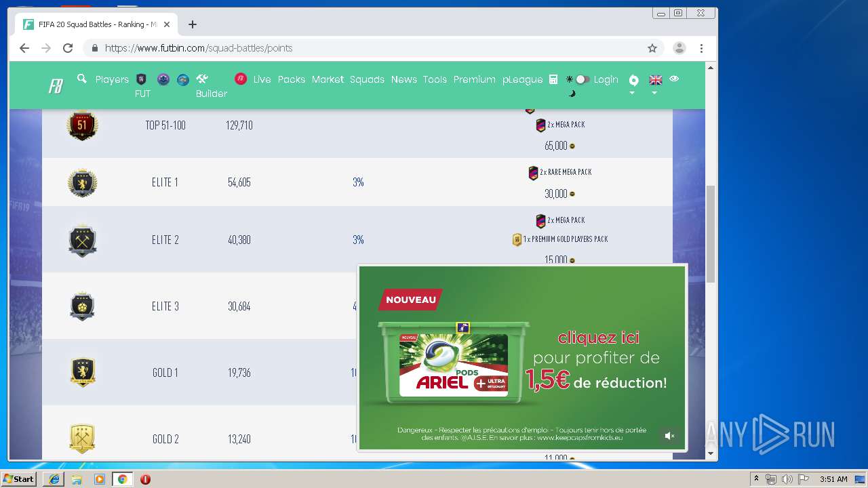
Task: Click the 19,736 points value
Action: click(239, 373)
